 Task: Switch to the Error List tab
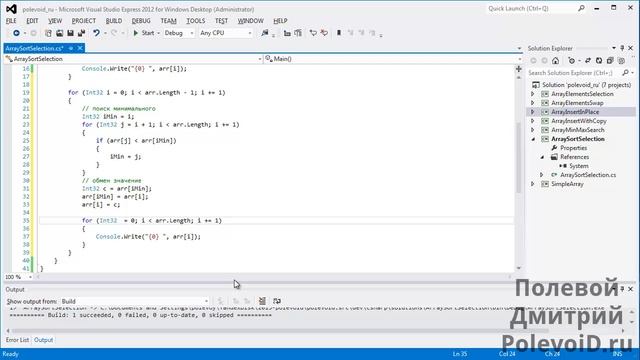17,340
